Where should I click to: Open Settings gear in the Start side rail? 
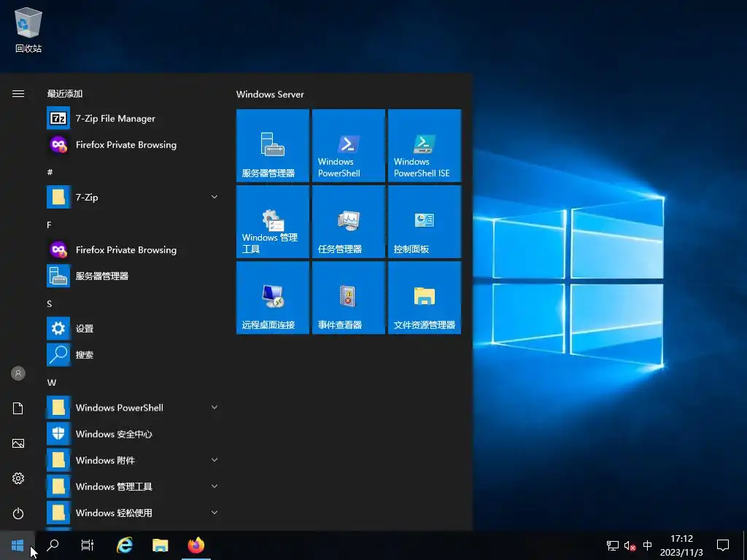(18, 478)
